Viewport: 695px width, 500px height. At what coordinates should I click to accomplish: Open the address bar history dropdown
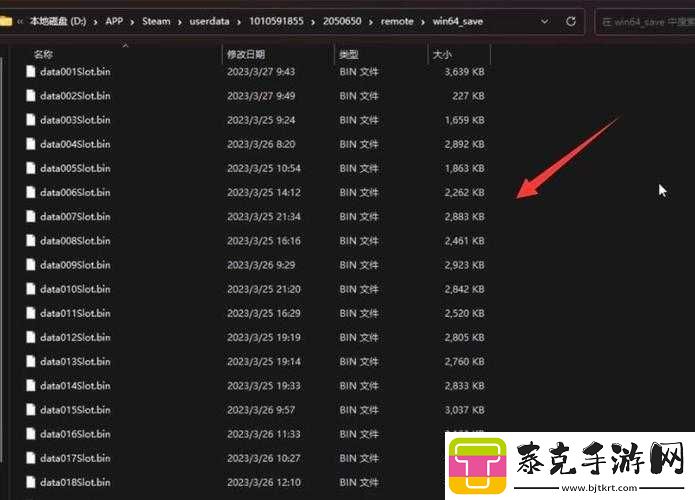545,21
